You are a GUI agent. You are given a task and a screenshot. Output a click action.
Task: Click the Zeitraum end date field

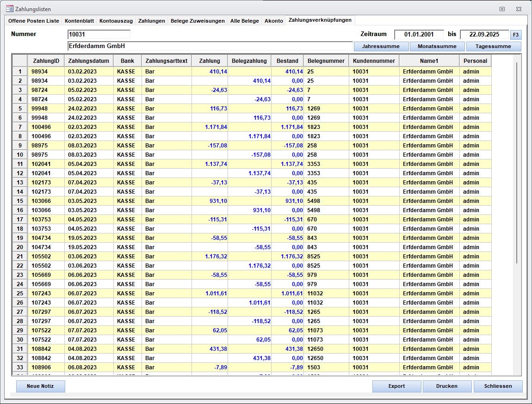(484, 34)
